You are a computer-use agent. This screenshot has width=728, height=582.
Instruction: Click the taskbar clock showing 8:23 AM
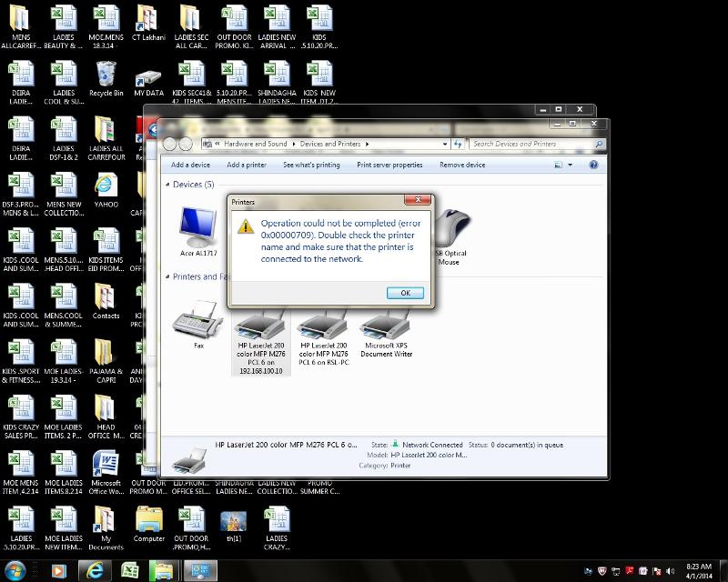[x=699, y=571]
